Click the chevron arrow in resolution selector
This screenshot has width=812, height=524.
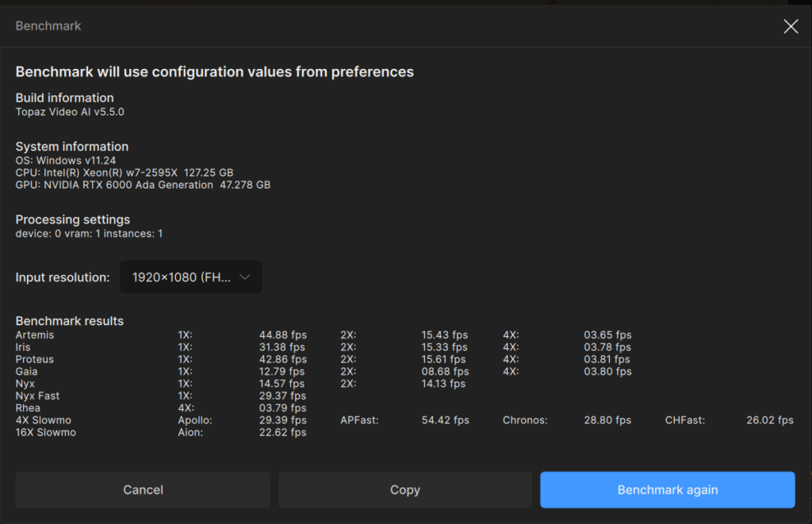(x=245, y=277)
